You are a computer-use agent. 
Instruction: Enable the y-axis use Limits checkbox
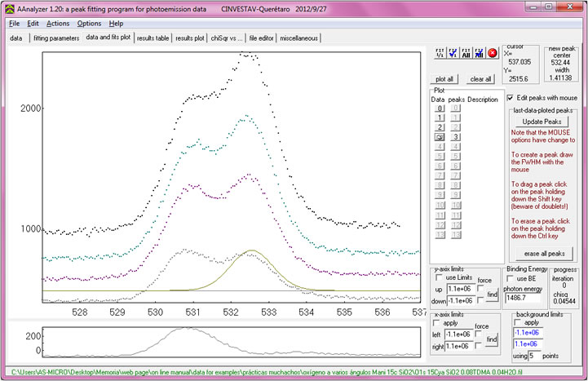(440, 279)
